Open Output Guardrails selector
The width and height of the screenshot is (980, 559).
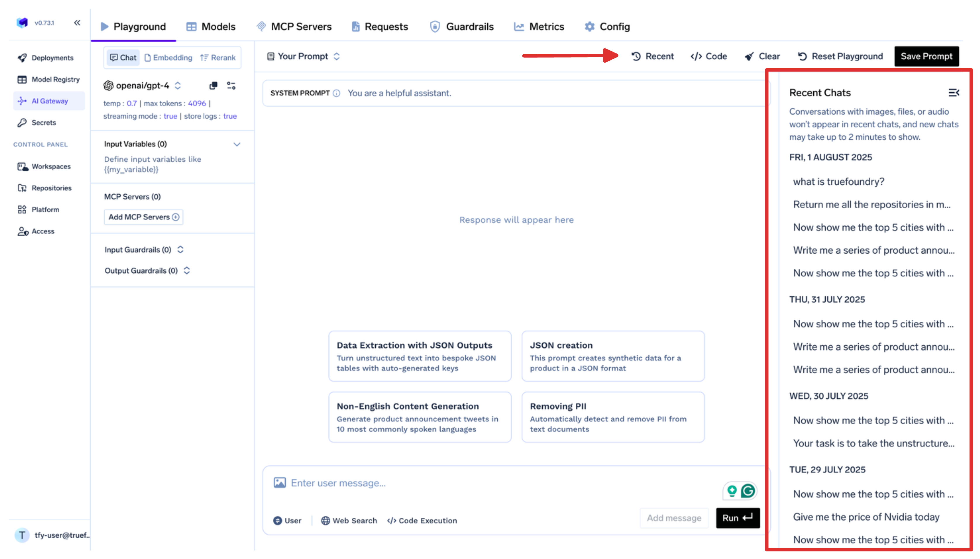147,271
